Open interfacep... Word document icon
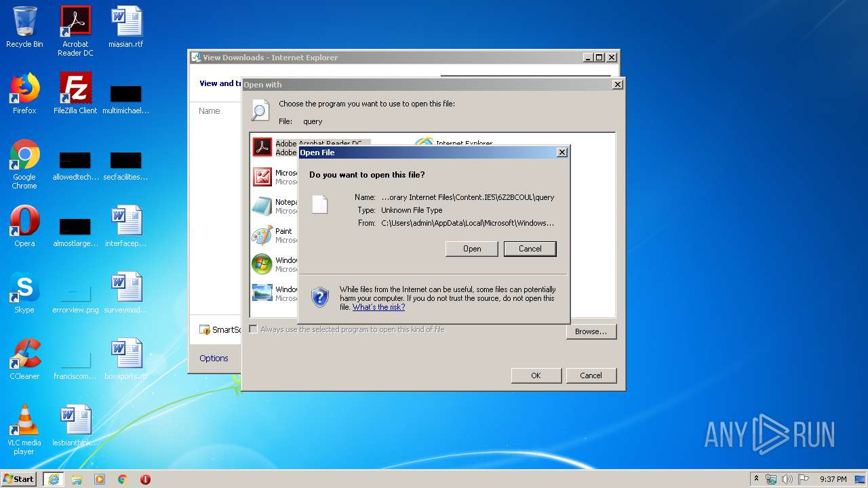This screenshot has width=868, height=488. (x=126, y=226)
